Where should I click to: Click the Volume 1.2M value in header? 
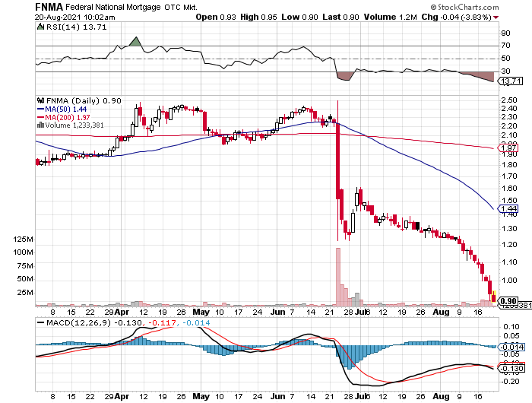click(390, 17)
